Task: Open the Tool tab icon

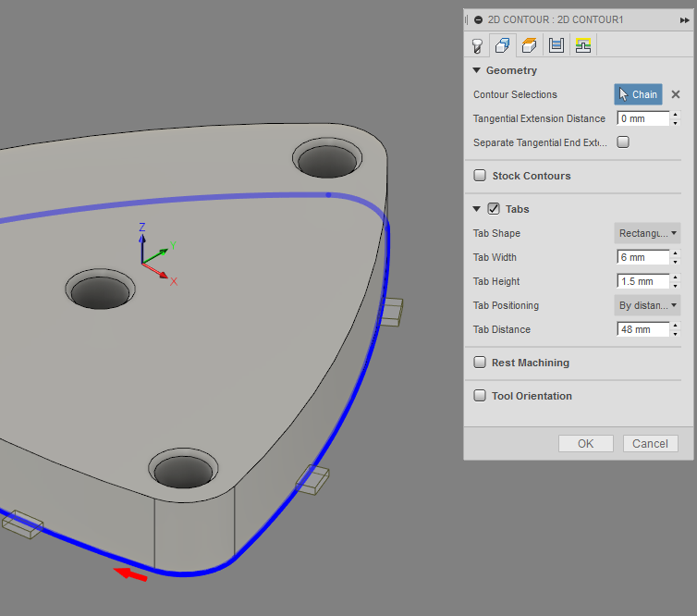Action: coord(477,44)
